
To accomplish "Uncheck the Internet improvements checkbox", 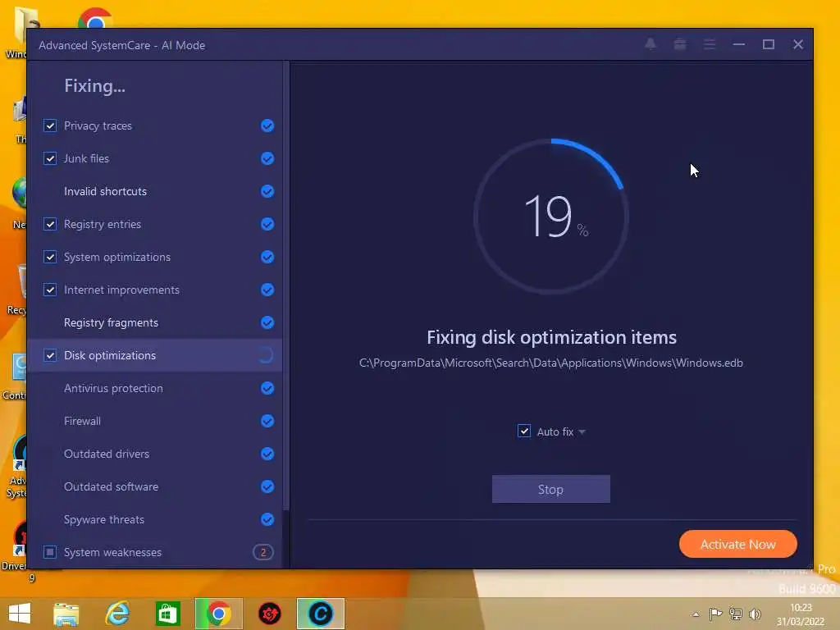I will [50, 290].
